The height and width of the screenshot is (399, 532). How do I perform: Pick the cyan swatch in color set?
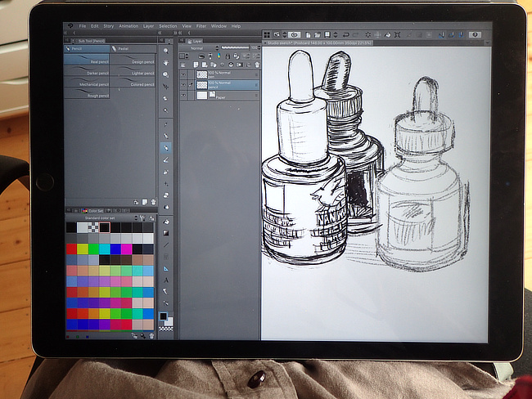point(104,249)
